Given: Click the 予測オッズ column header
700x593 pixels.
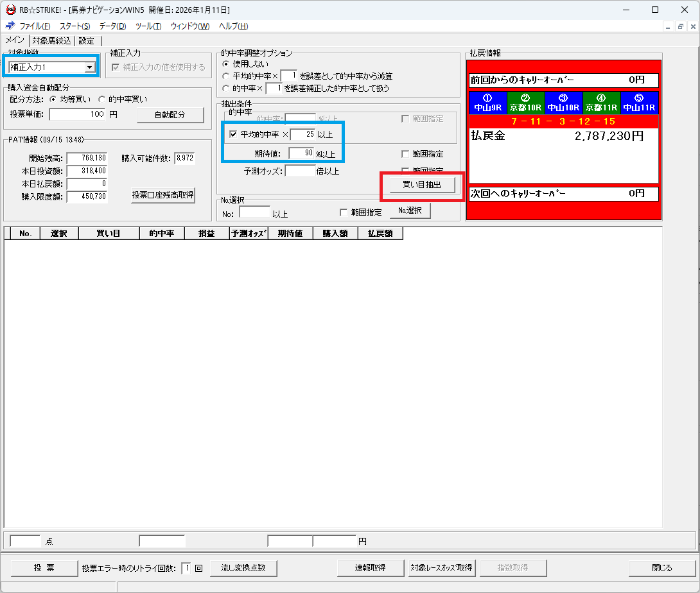Looking at the screenshot, I should [249, 234].
